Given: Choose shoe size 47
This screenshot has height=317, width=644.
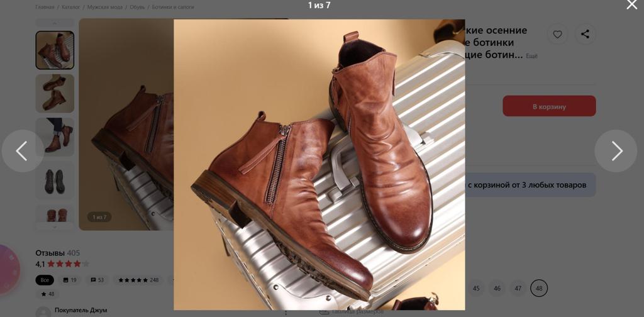Looking at the screenshot, I should click(x=518, y=288).
